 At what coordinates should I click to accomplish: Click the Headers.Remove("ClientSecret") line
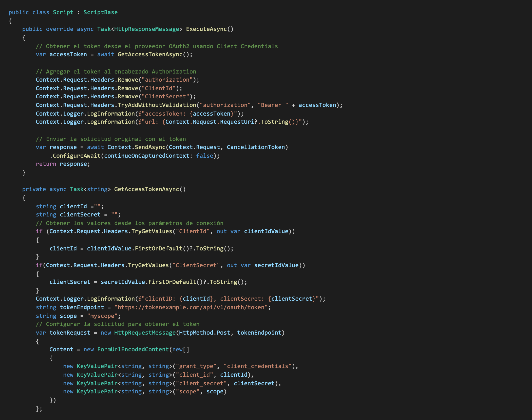[116, 96]
